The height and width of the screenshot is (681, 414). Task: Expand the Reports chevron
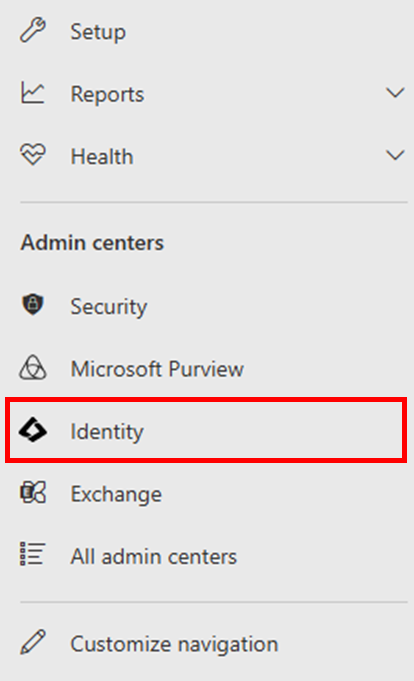(395, 93)
